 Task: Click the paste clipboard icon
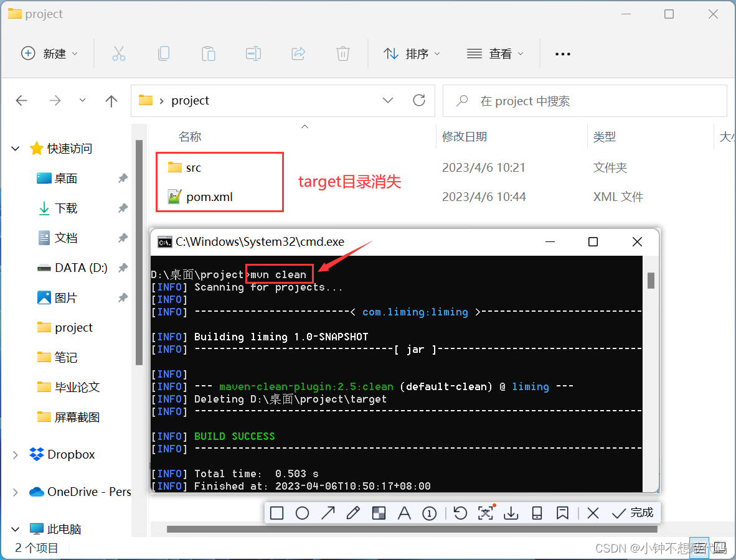coord(209,54)
